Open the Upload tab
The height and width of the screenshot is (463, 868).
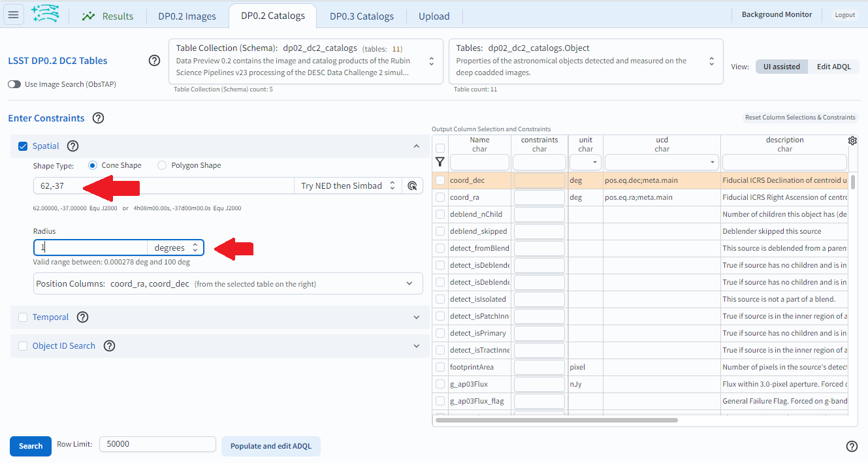pos(434,16)
